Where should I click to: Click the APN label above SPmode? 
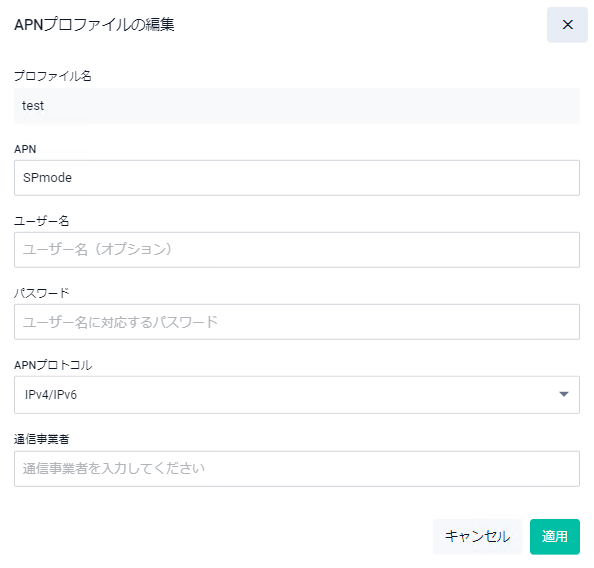(x=25, y=149)
